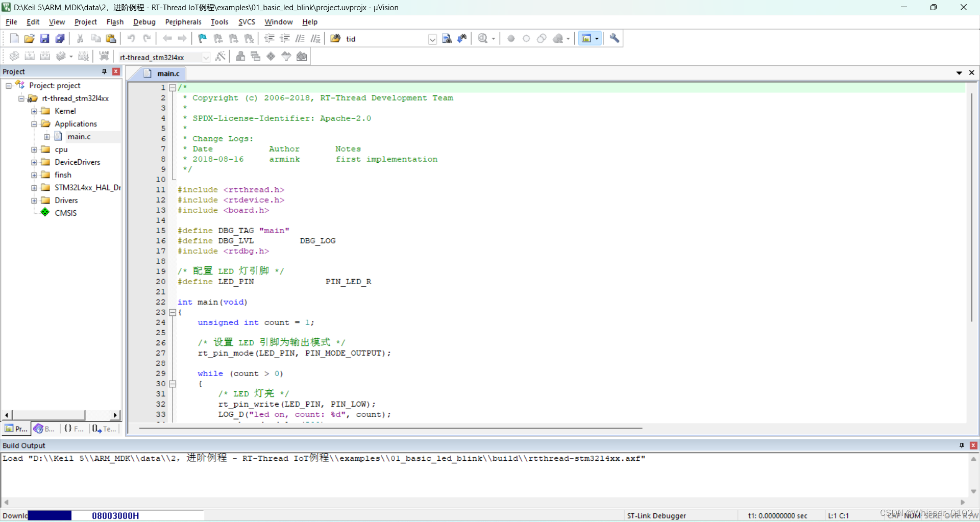Click the Save All documents icon
This screenshot has height=522, width=980.
[60, 38]
